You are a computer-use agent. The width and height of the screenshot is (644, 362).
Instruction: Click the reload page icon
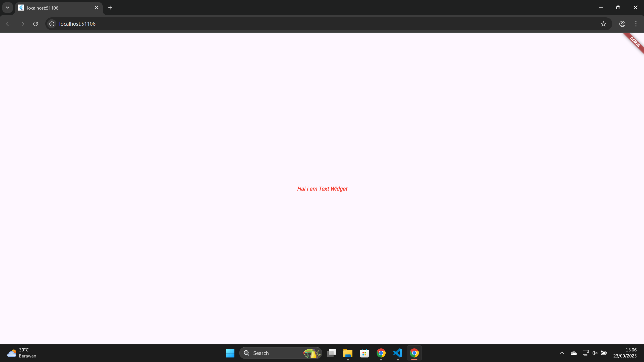pos(35,24)
